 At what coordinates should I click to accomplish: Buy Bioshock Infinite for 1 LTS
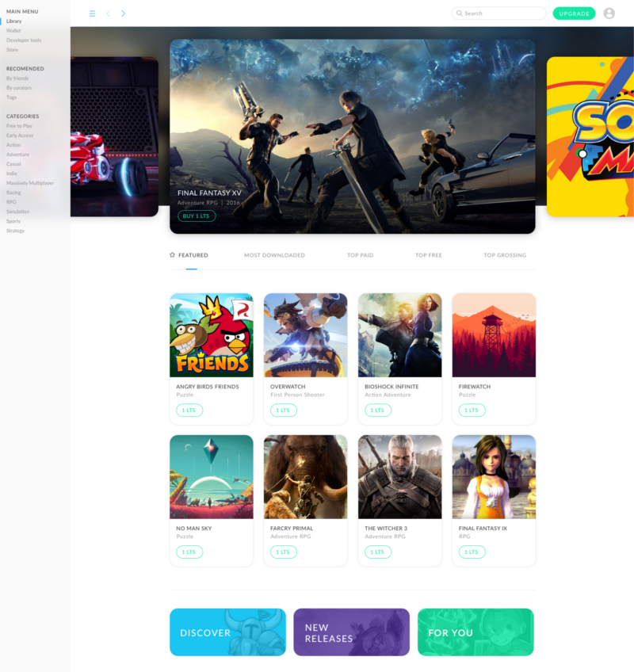pos(378,410)
